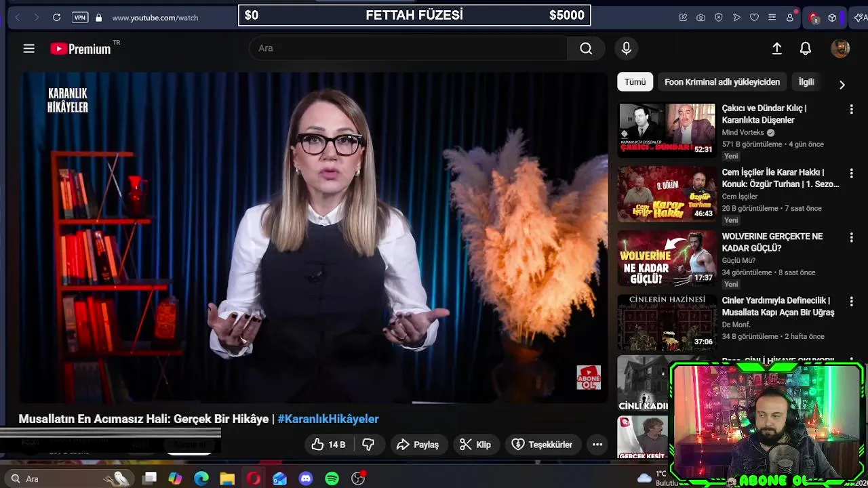The width and height of the screenshot is (868, 488).
Task: Bookmark page with the heart icon
Action: tap(754, 18)
